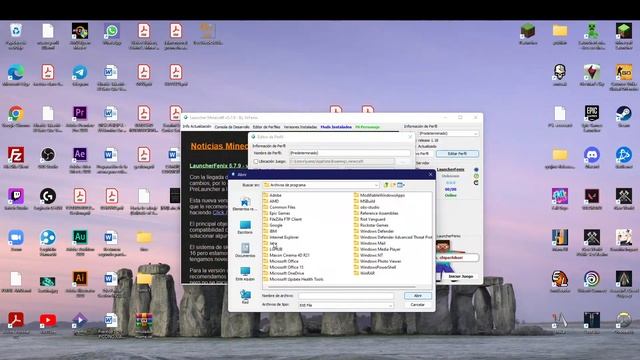Viewport: 640px width, 360px height.
Task: Launch WhatsApp from the desktop
Action: click(112, 34)
